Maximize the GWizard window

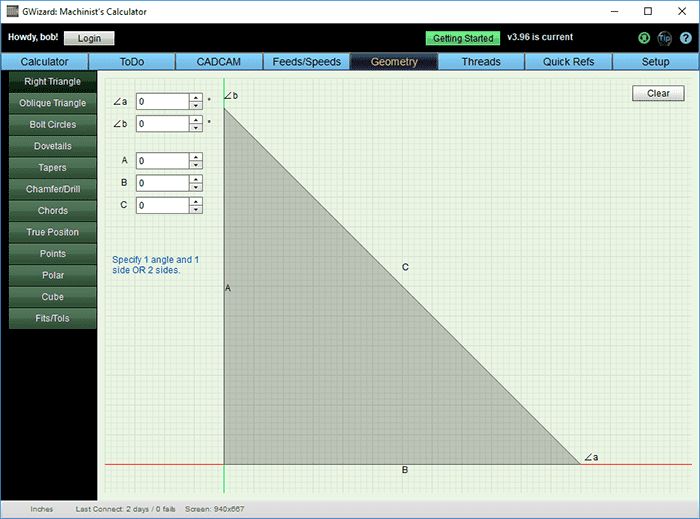pos(648,12)
